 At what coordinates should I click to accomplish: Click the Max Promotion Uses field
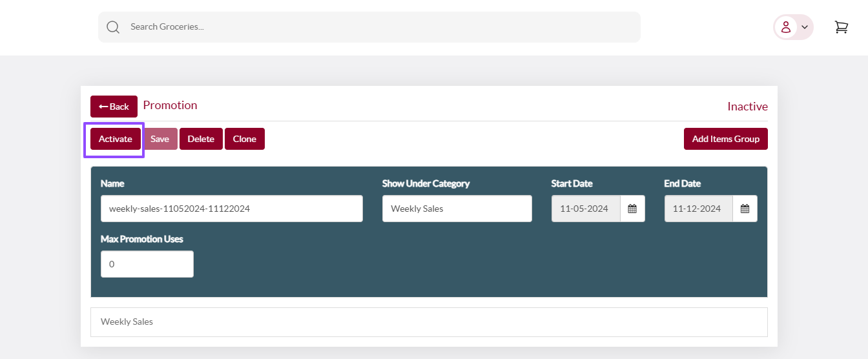(x=147, y=264)
